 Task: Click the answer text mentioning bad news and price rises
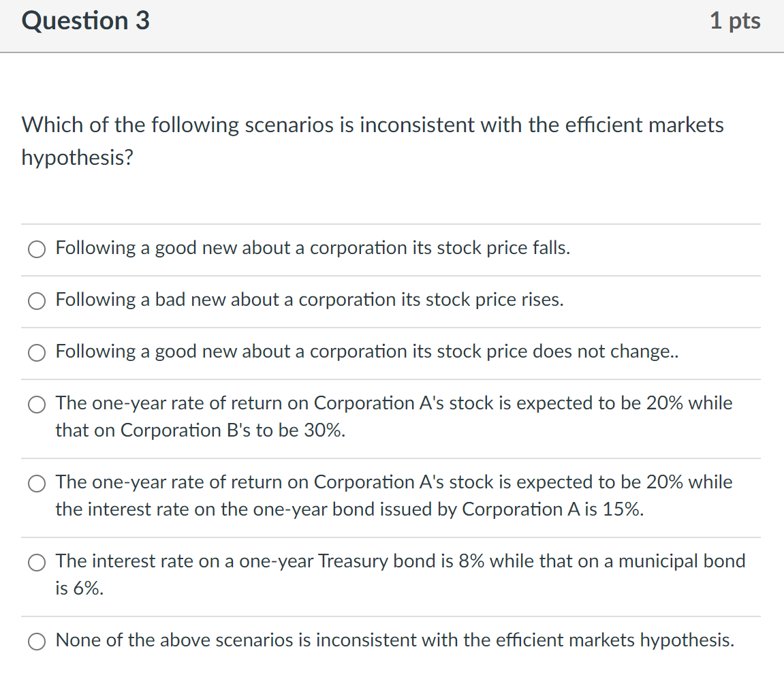309,300
